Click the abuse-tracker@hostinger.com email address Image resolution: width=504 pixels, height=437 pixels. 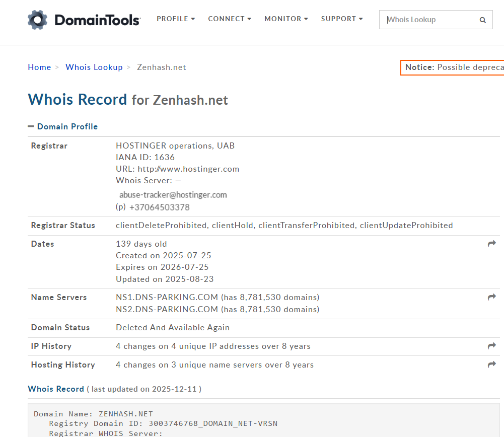173,195
